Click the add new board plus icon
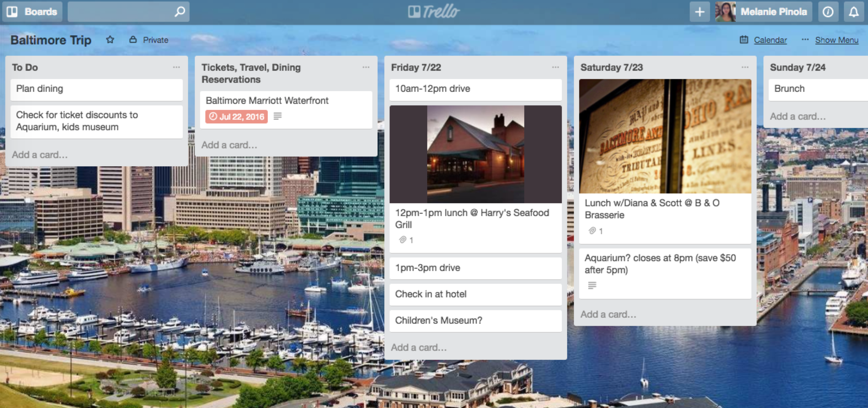The width and height of the screenshot is (868, 408). click(699, 11)
